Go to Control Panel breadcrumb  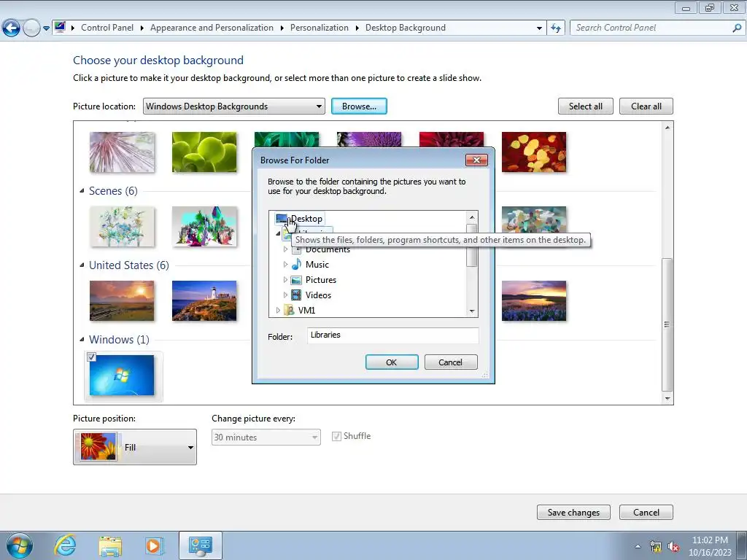(x=107, y=28)
